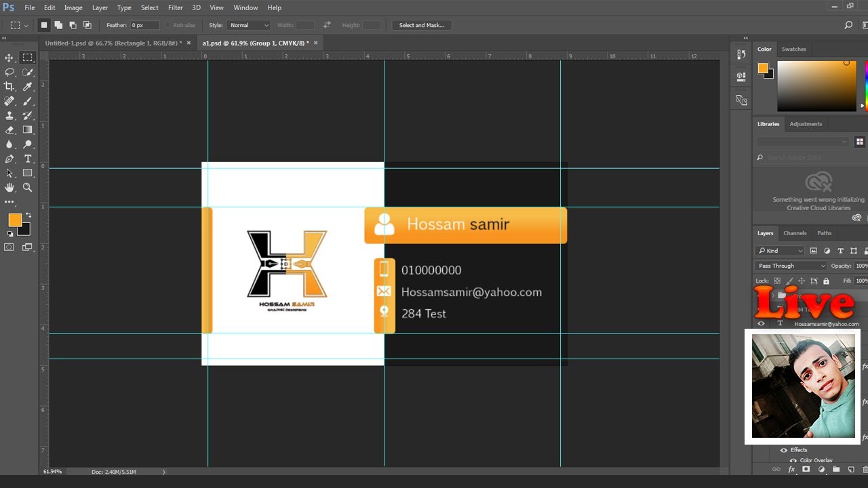Add a layer style with fx button
The width and height of the screenshot is (868, 488).
pos(791,470)
